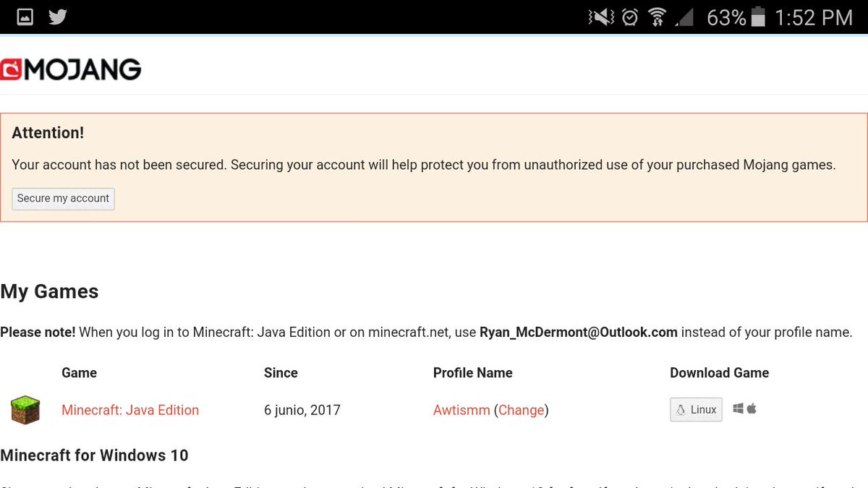868x488 pixels.
Task: Tap the 63% battery percentage
Action: [726, 17]
